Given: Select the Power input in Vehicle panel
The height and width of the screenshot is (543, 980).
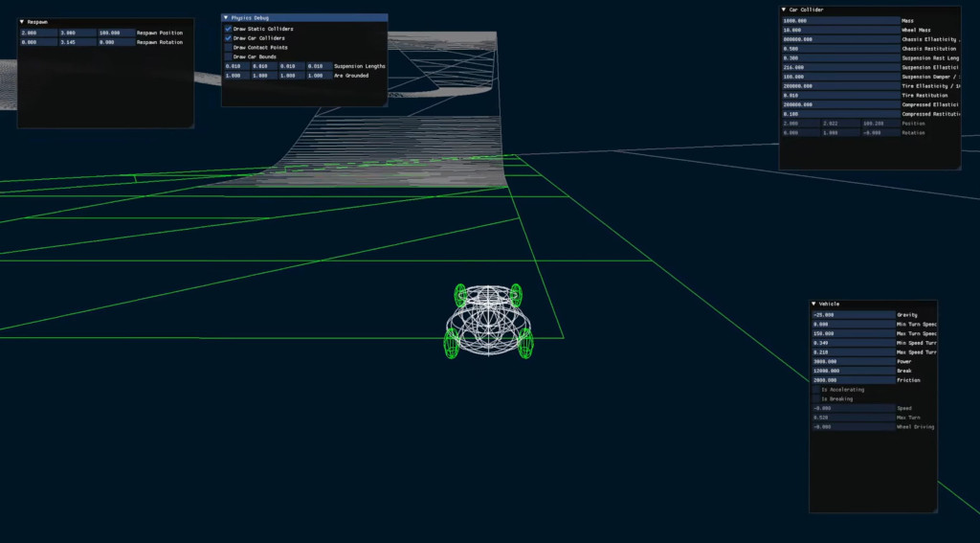Looking at the screenshot, I should coord(852,361).
